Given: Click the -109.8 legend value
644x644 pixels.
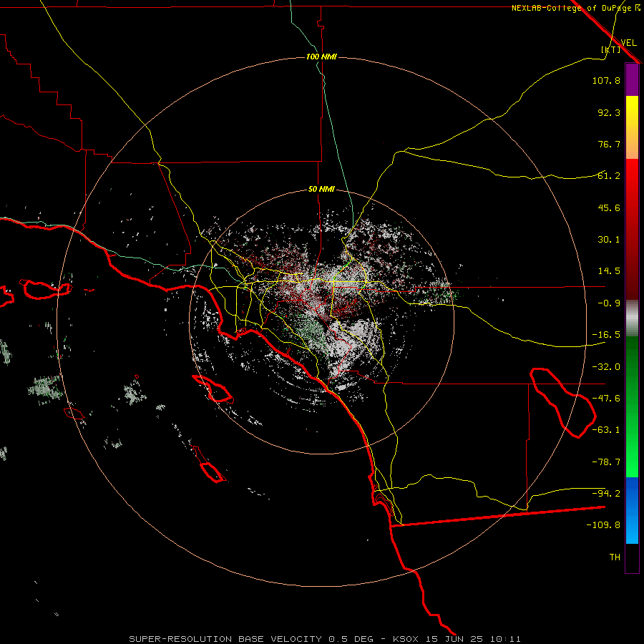Looking at the screenshot, I should point(603,525).
